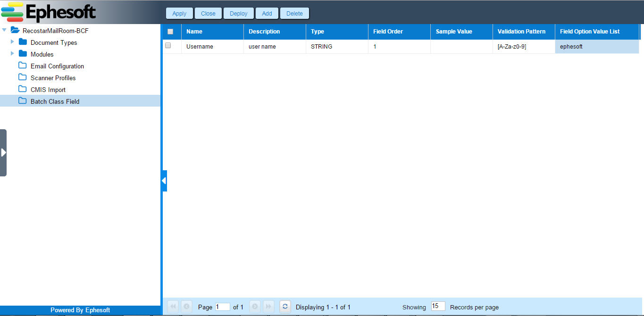Click the 'ephesoft' option value cell
Screen dimensions: 644x316
(597, 47)
